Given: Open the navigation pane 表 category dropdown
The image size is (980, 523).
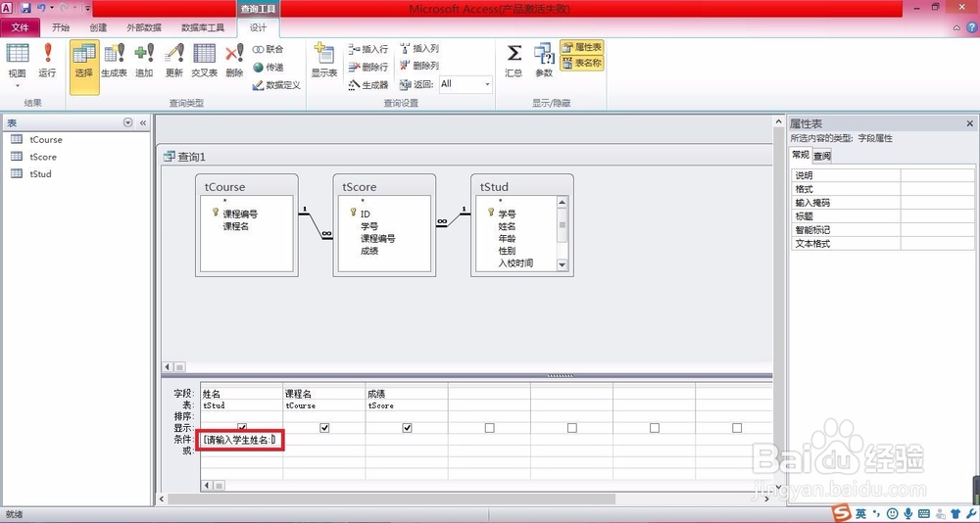Looking at the screenshot, I should coord(128,122).
